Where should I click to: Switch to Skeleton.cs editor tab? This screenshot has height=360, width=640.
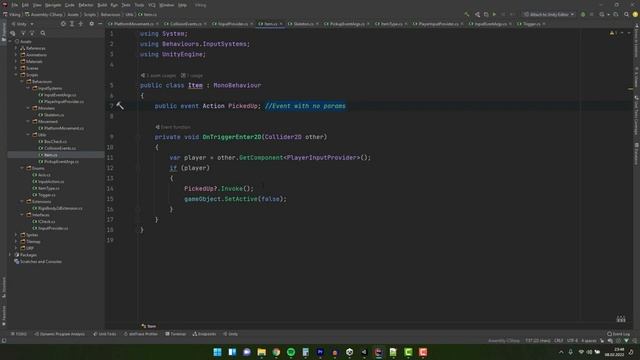(x=303, y=24)
